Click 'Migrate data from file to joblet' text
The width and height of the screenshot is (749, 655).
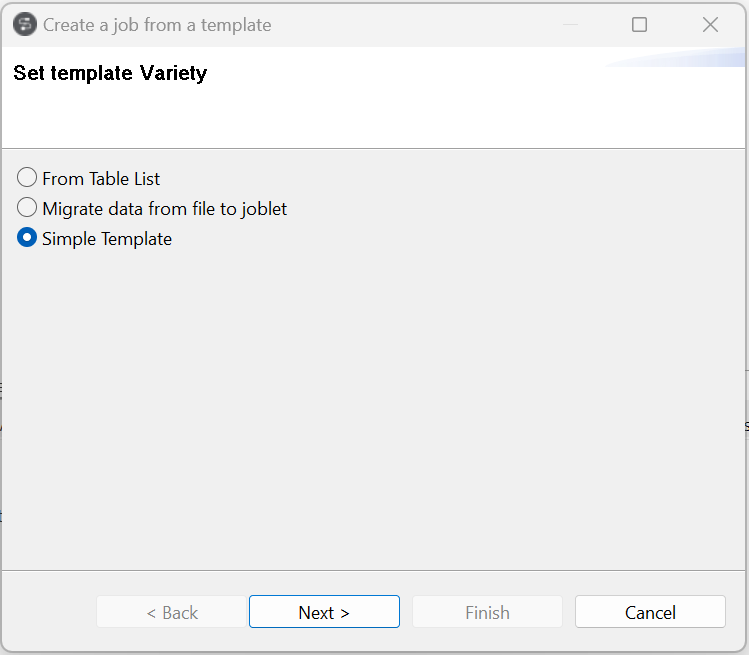click(165, 209)
